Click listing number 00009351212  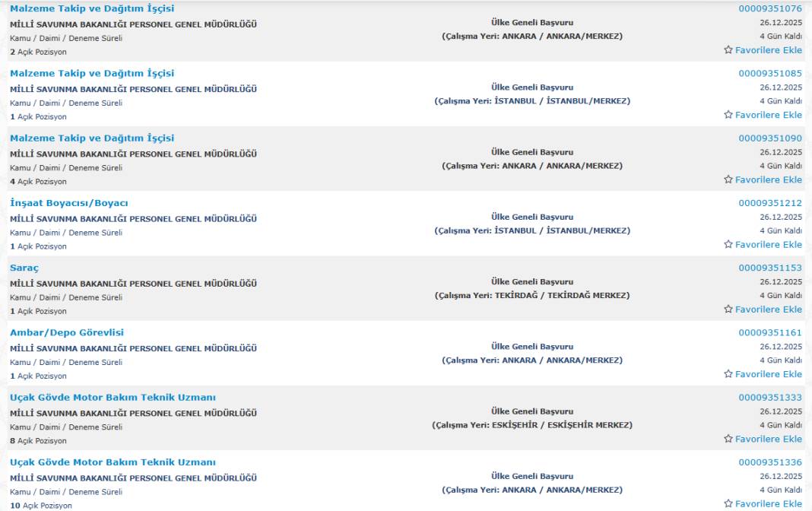tap(770, 203)
